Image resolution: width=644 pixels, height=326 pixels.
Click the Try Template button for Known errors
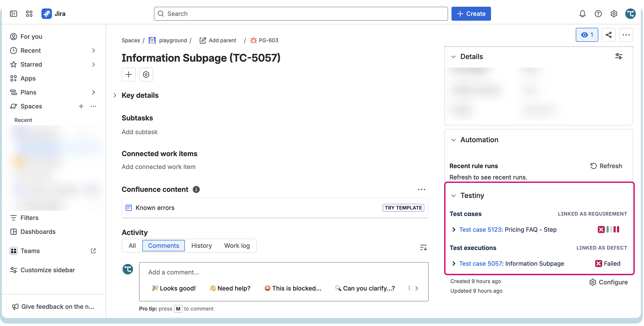tap(403, 208)
